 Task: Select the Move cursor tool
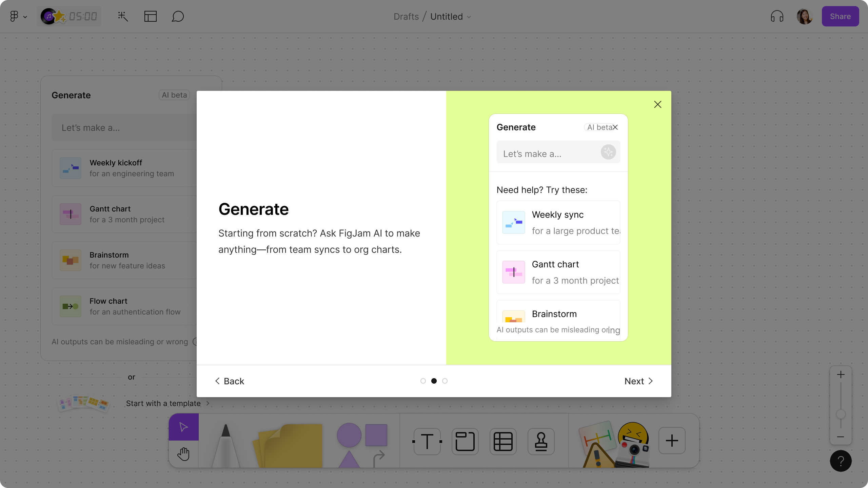coord(184,427)
